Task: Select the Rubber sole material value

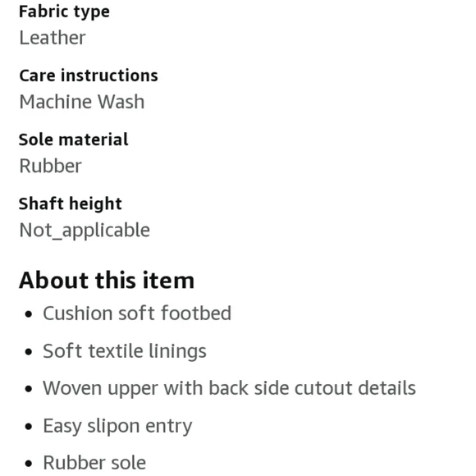Action: (x=50, y=166)
